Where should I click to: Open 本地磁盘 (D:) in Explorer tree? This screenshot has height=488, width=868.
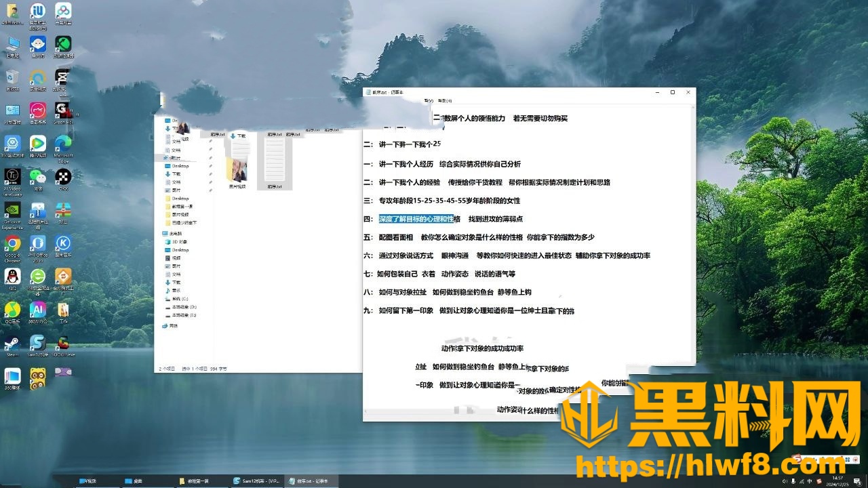[180, 306]
